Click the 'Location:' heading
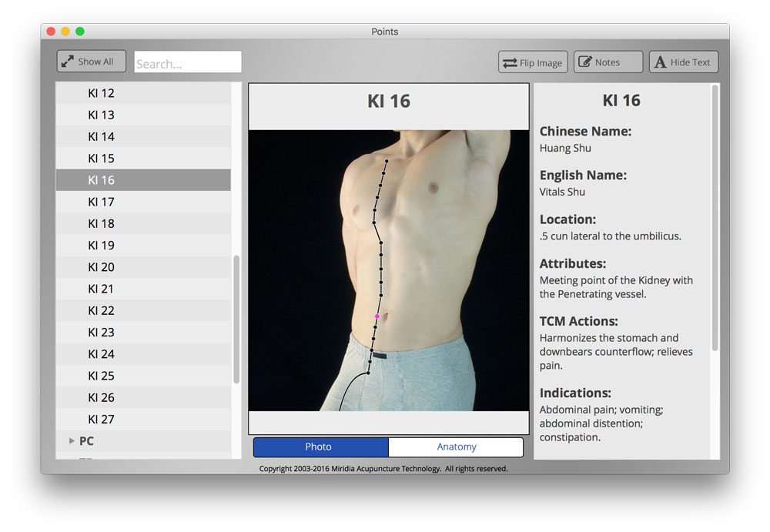Viewport: 770px width, 532px height. click(x=567, y=219)
